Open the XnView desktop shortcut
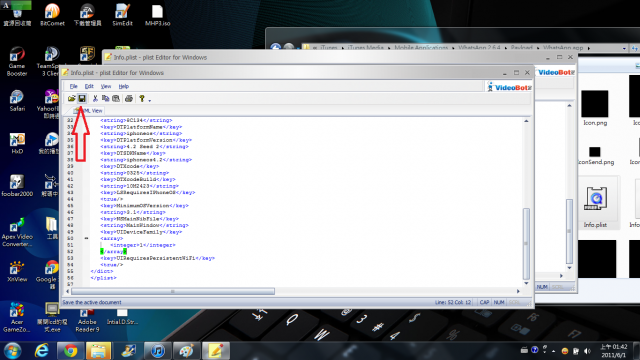The image size is (640, 360). 17,271
